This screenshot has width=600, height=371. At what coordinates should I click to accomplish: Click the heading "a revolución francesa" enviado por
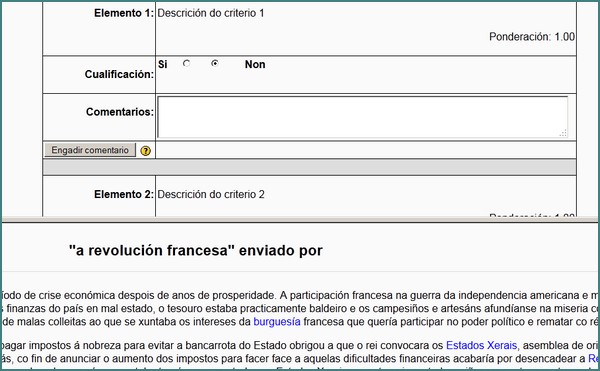pyautogui.click(x=196, y=251)
